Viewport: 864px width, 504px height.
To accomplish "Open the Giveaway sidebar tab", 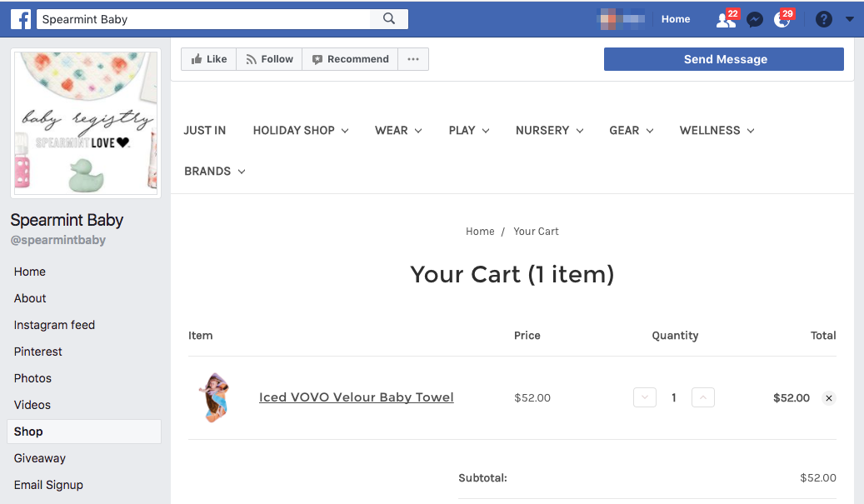I will [40, 458].
